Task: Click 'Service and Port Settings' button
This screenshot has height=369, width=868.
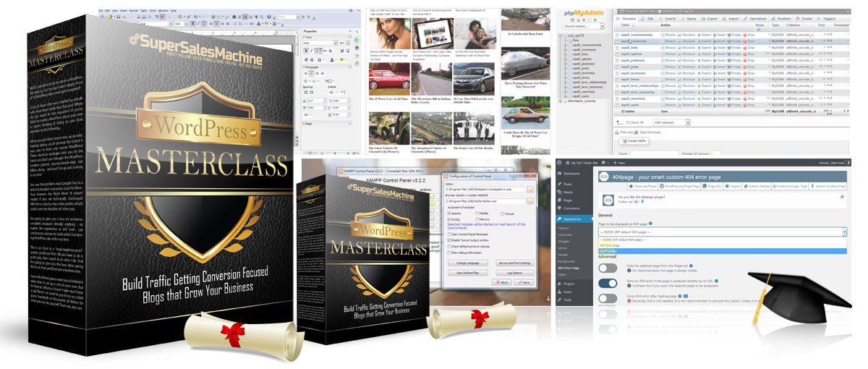Action: click(x=515, y=263)
